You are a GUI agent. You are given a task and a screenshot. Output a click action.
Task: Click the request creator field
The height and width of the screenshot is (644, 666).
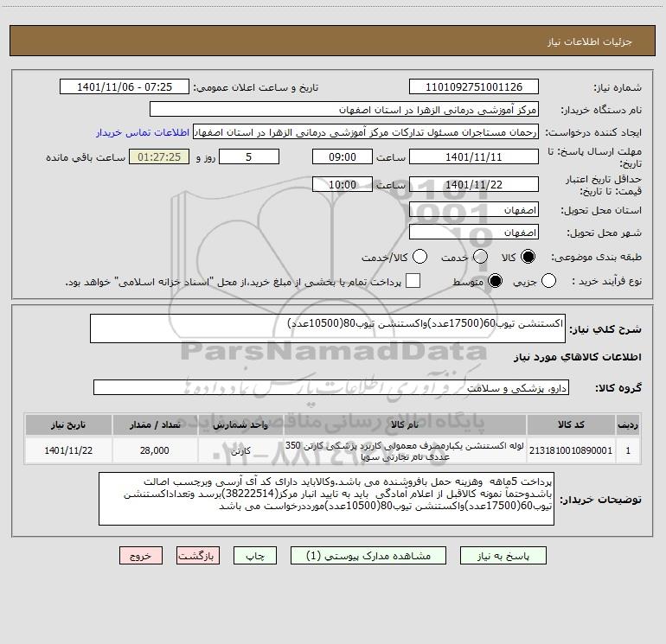pyautogui.click(x=366, y=132)
